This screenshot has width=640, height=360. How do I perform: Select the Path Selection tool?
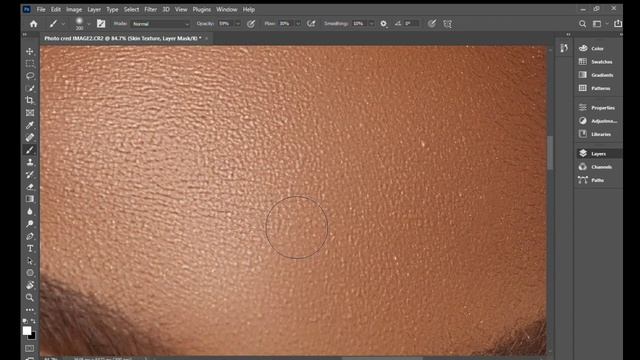click(x=30, y=260)
